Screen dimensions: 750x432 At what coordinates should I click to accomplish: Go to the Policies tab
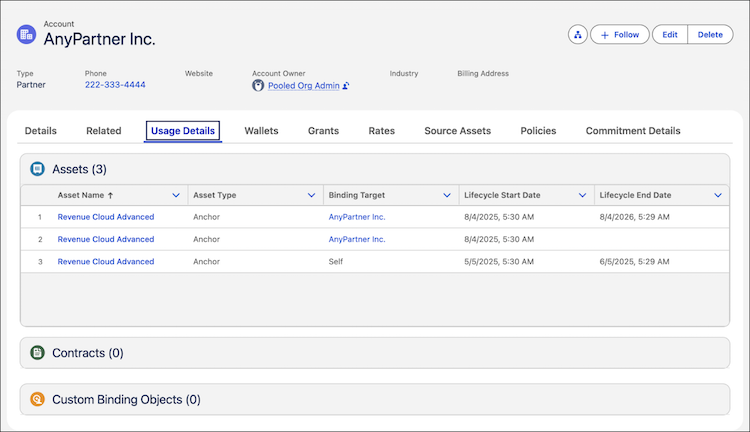pyautogui.click(x=538, y=131)
